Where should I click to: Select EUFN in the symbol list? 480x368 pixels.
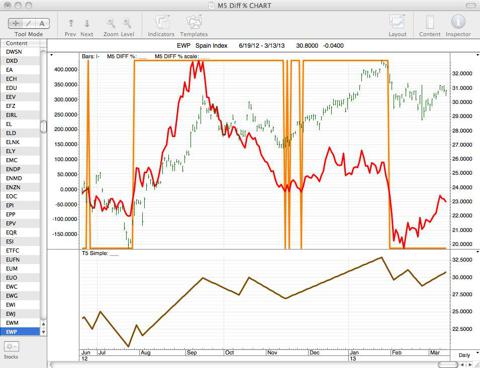(x=20, y=259)
